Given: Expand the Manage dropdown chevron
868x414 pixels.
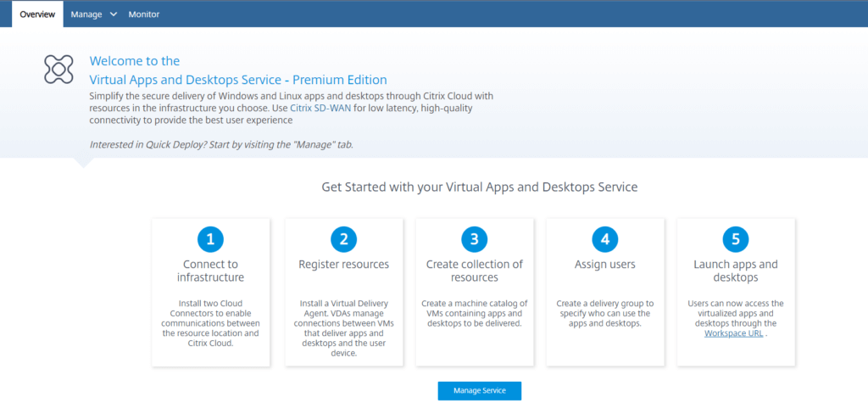Looking at the screenshot, I should tap(114, 14).
